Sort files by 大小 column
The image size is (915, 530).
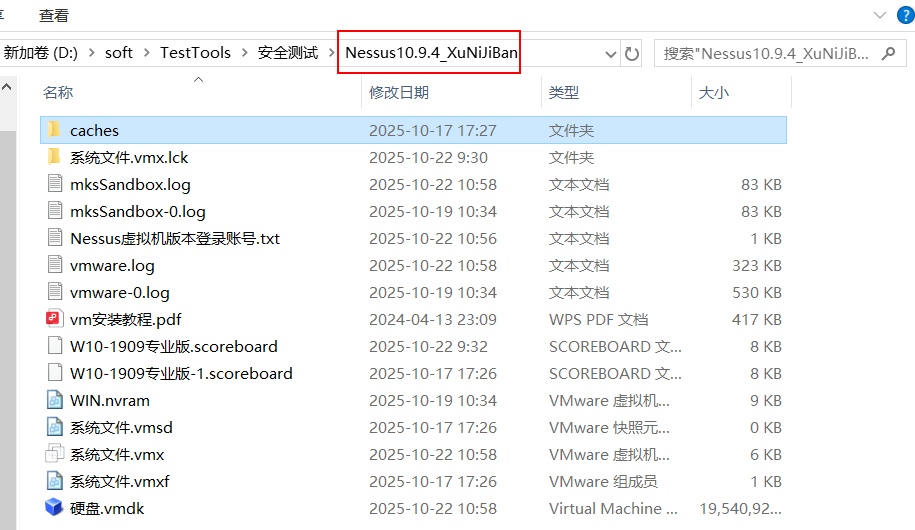coord(714,92)
